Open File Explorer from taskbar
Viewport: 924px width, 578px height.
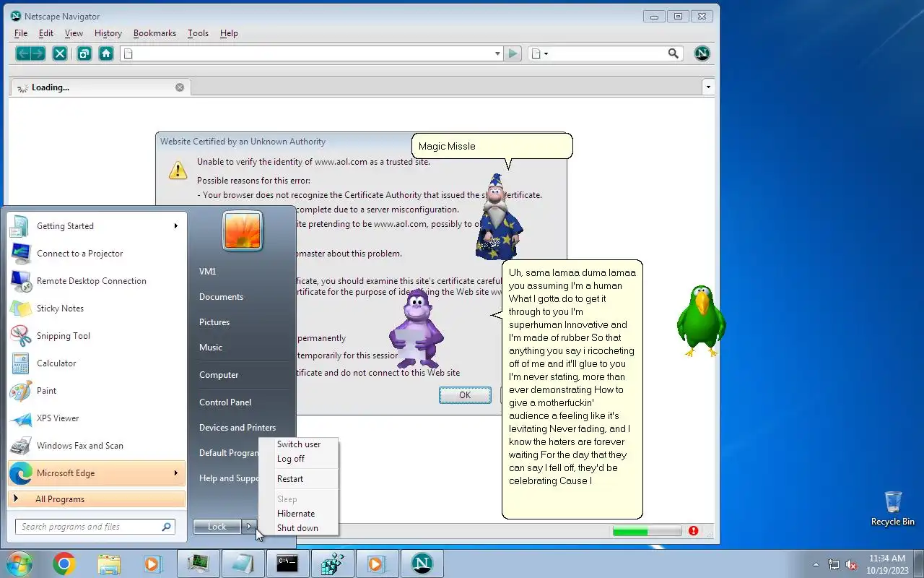108,564
